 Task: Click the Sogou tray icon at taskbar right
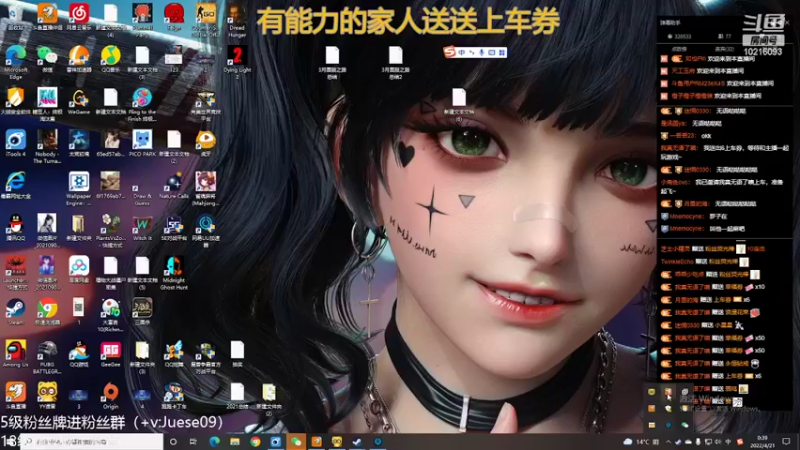tap(740, 442)
